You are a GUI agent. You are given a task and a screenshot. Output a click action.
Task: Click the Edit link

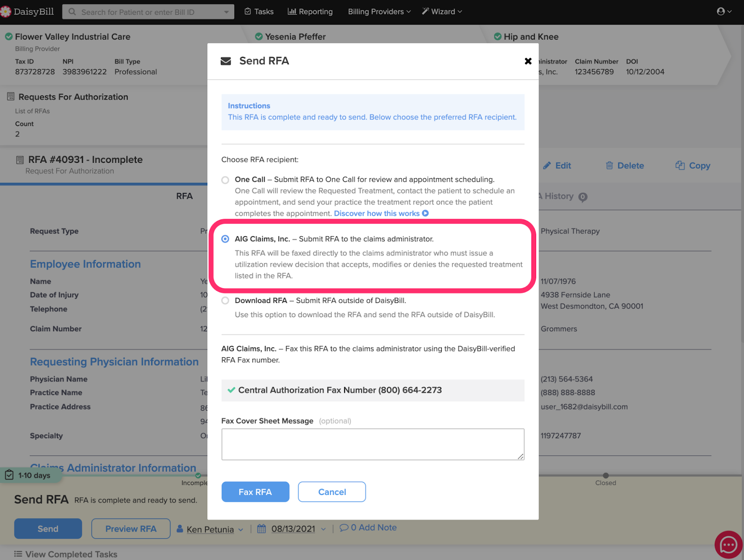[x=557, y=166]
